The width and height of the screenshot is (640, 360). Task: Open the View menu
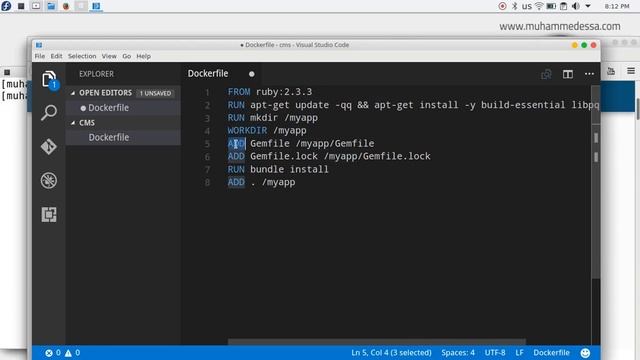pyautogui.click(x=109, y=56)
